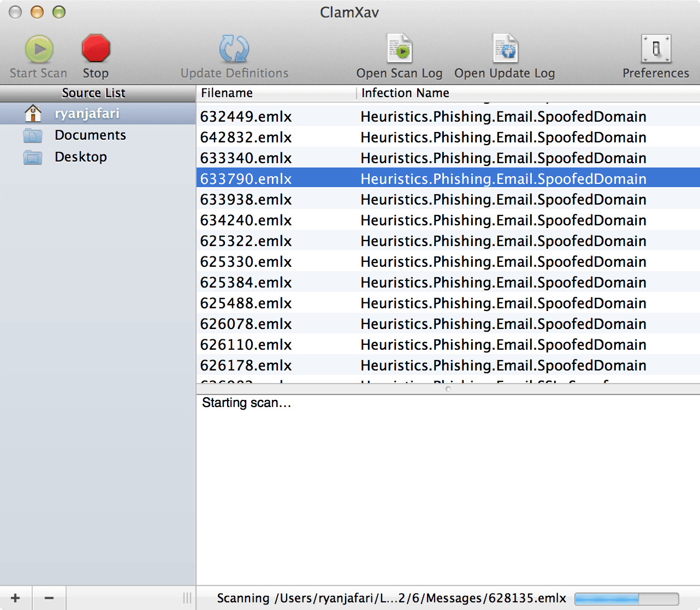This screenshot has height=610, width=700.
Task: Open the Preferences switch icon
Action: point(656,49)
